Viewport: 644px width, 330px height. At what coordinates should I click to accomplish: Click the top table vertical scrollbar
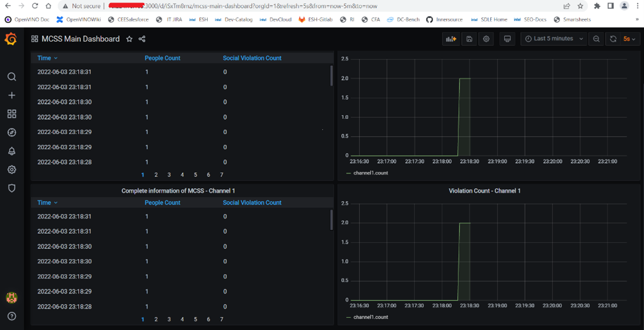coord(331,75)
